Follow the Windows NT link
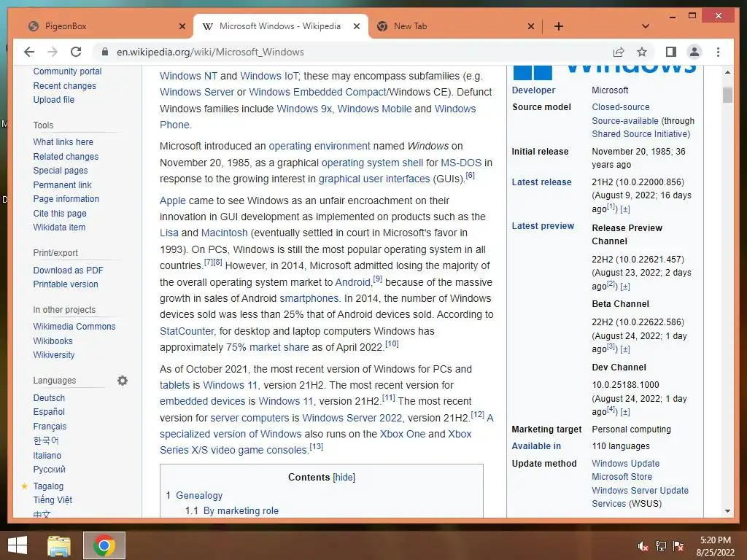Viewport: 747px width, 560px height. coord(188,76)
